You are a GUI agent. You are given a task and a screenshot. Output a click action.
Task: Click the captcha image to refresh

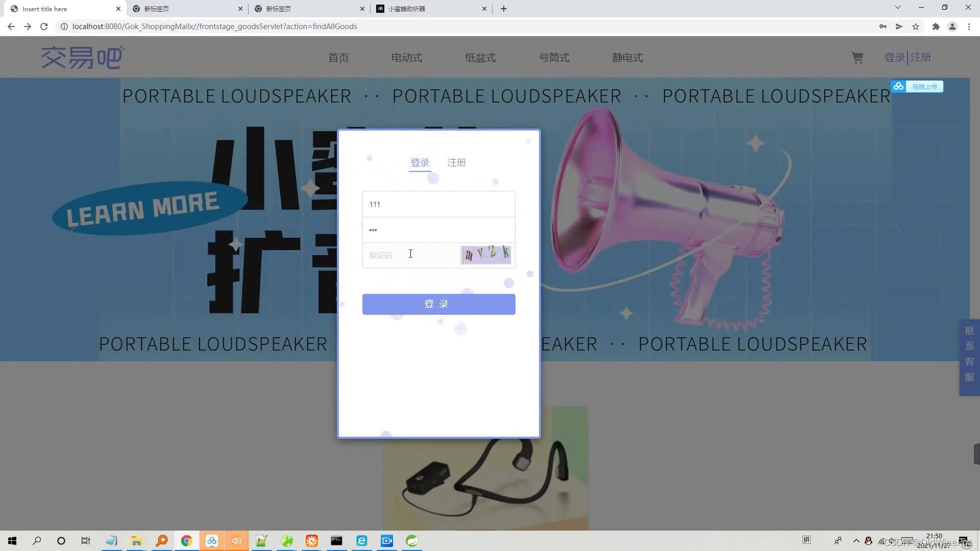(x=485, y=255)
